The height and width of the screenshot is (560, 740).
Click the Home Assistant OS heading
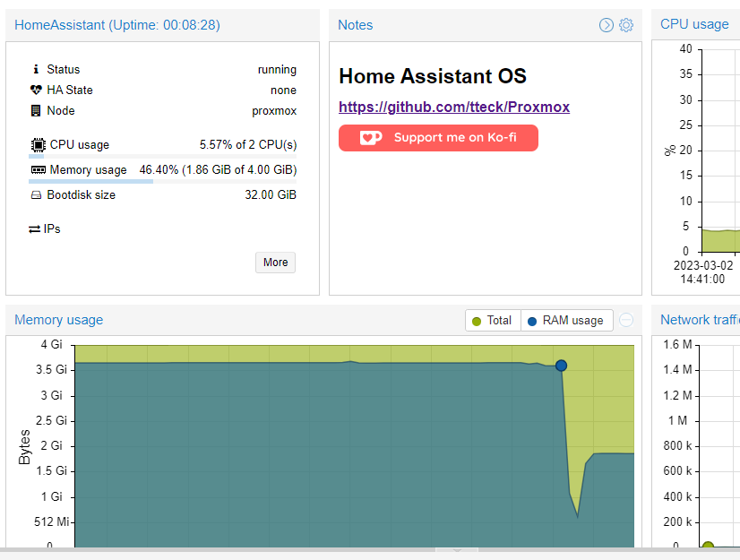point(433,76)
